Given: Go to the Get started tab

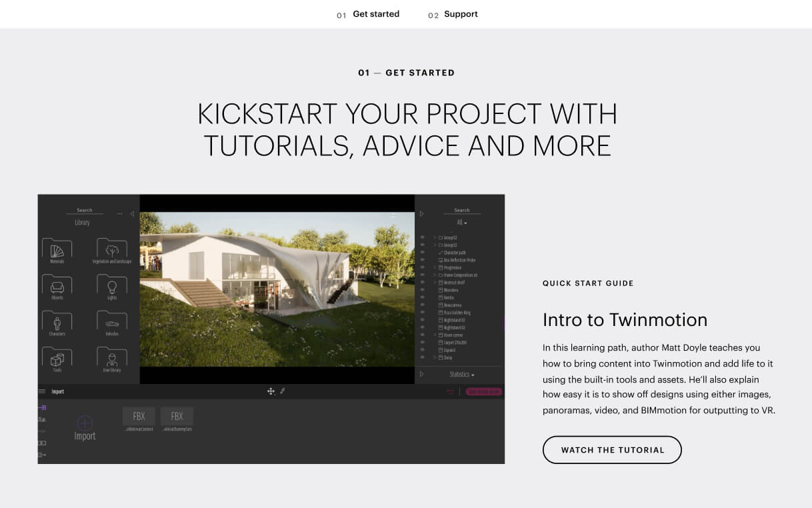Looking at the screenshot, I should point(375,14).
